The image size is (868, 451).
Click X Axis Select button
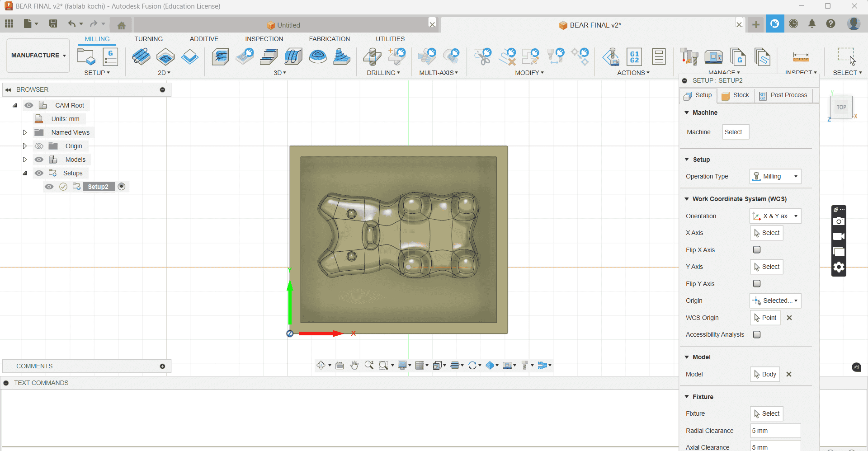coord(767,233)
